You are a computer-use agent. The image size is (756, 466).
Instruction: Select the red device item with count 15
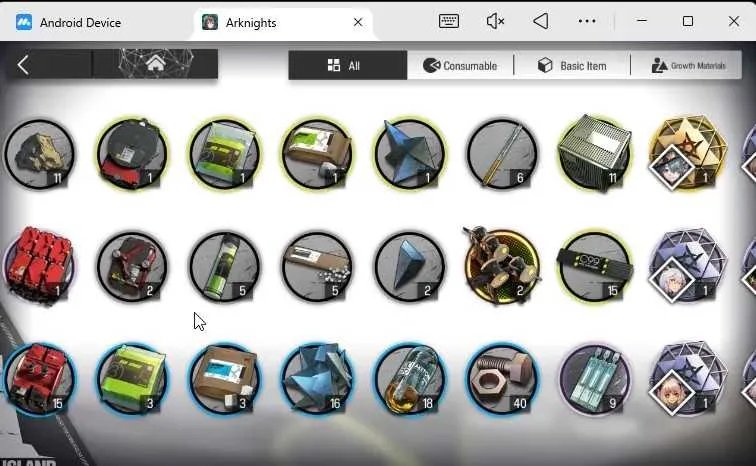click(40, 379)
